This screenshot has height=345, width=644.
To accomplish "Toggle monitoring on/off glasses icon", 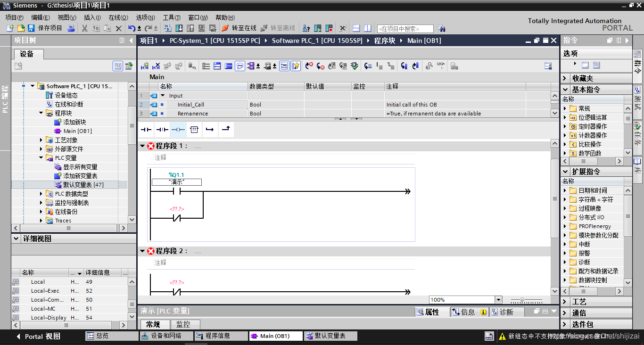I will (x=441, y=66).
